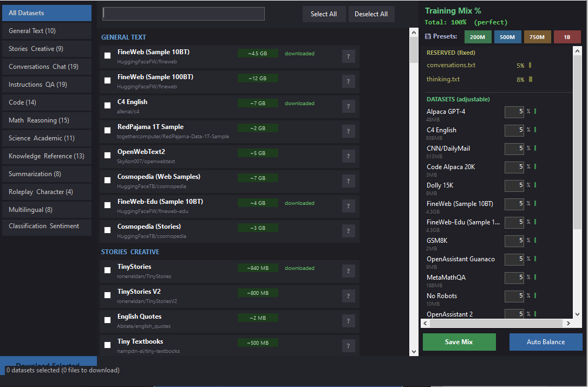Open help for Cosmopedia (Stories)
The image size is (588, 387).
click(348, 231)
